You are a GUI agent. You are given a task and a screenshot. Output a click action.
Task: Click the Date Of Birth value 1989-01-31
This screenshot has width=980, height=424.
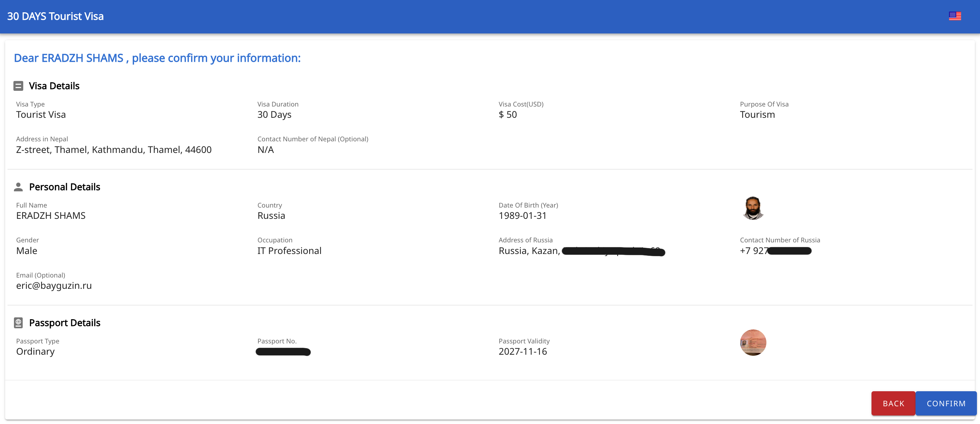[522, 215]
